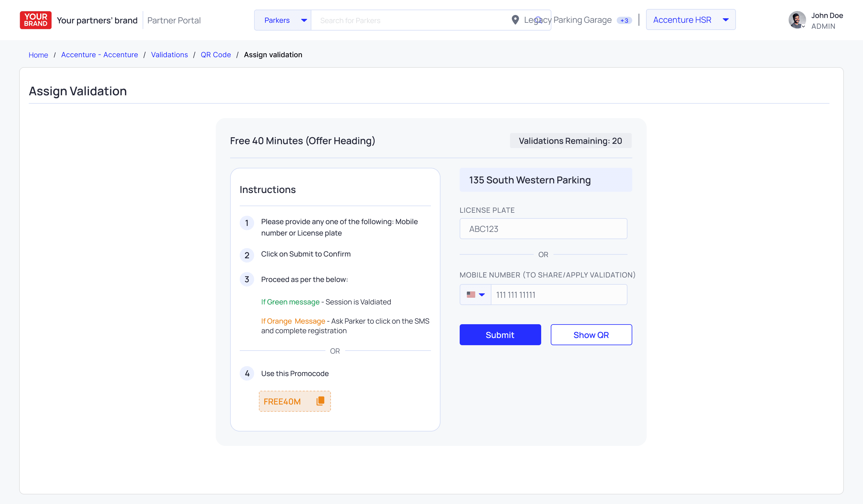Open Accenture - Accenture breadcrumb link
The width and height of the screenshot is (863, 504).
coord(99,55)
